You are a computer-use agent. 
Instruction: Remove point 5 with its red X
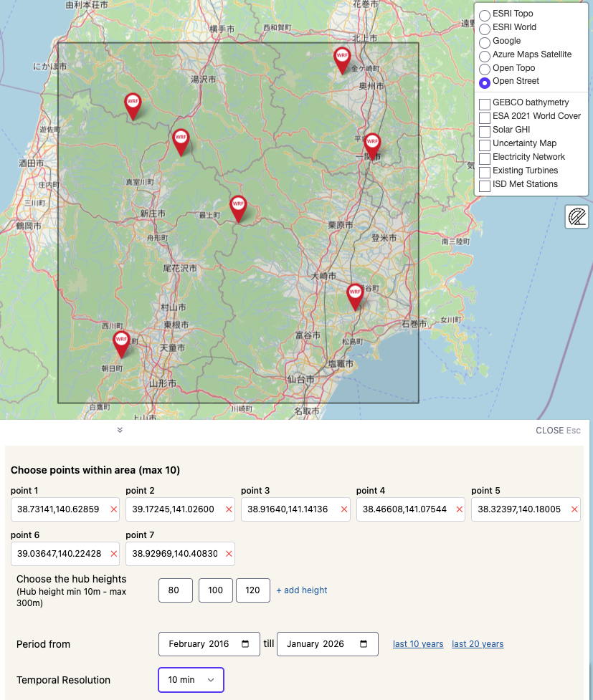[x=573, y=509]
